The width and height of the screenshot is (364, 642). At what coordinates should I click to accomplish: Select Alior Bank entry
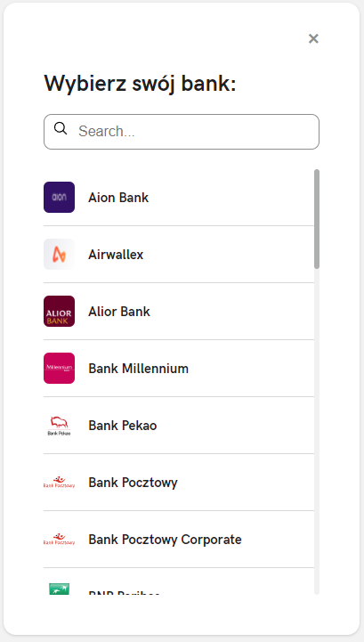(179, 311)
